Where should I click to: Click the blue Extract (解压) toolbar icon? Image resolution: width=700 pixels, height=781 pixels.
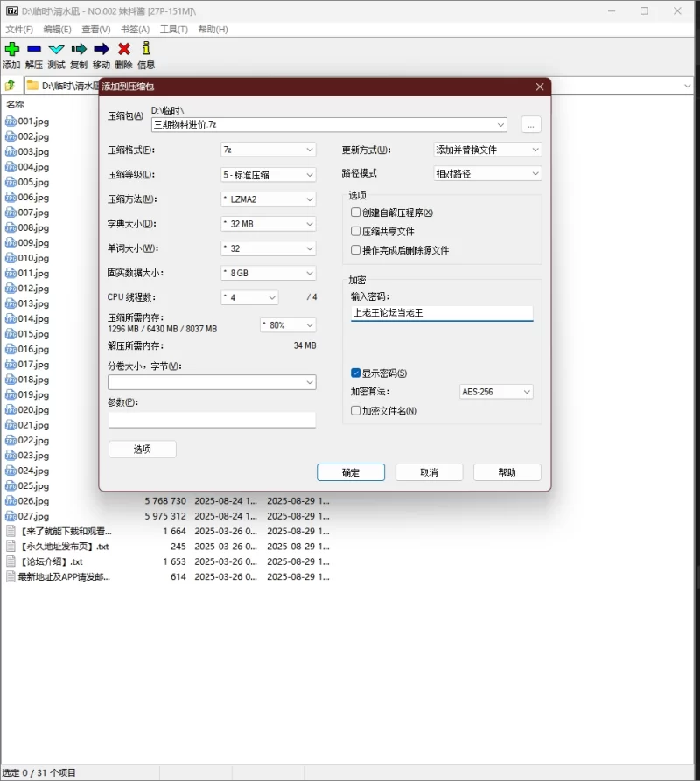(x=34, y=49)
